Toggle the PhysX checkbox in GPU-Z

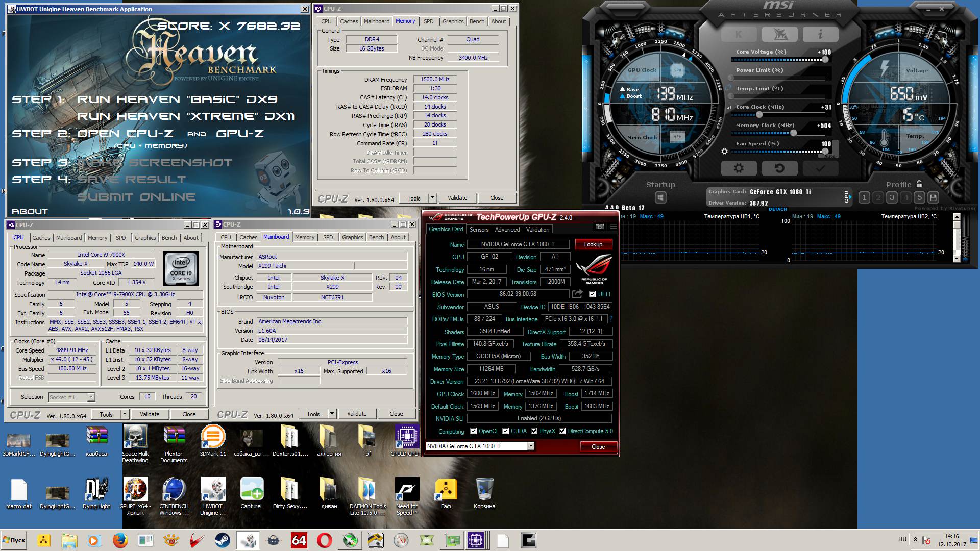[534, 431]
